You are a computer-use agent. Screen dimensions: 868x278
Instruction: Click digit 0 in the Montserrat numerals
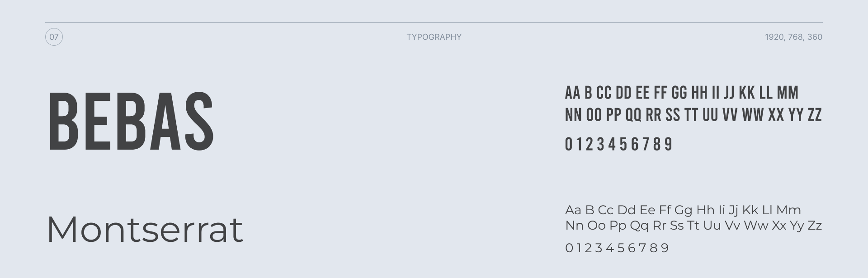[x=569, y=248]
